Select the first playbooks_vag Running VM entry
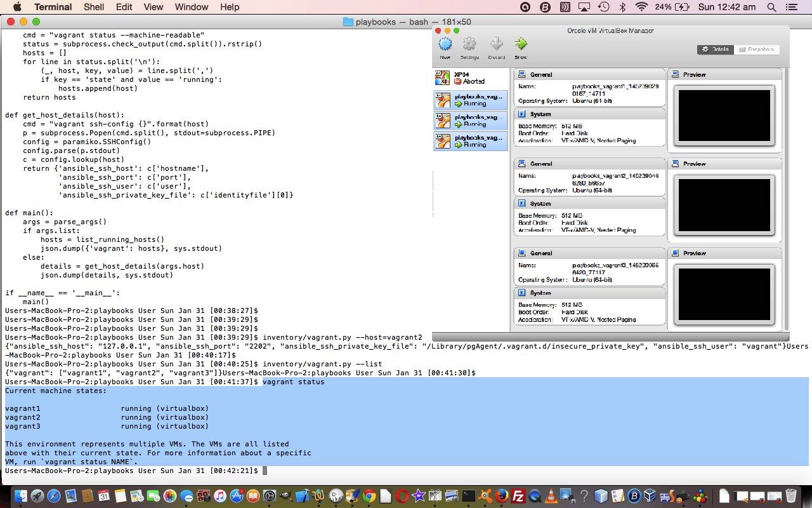The width and height of the screenshot is (812, 508). (471, 100)
